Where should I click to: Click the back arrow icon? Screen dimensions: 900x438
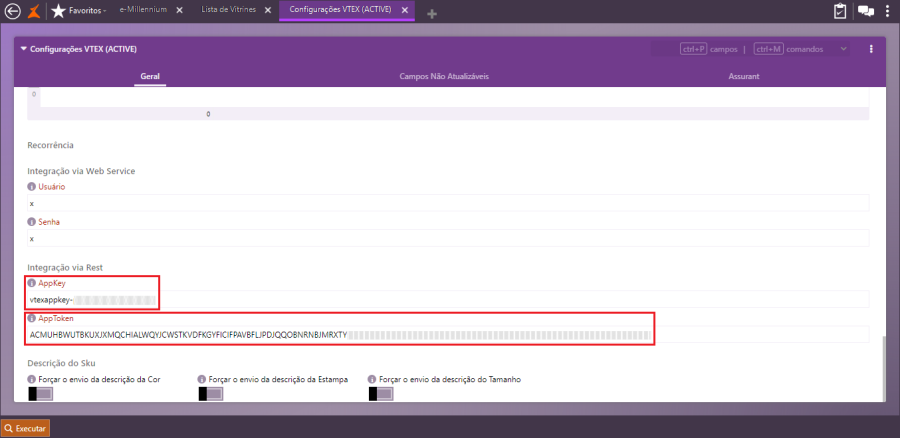(12, 11)
